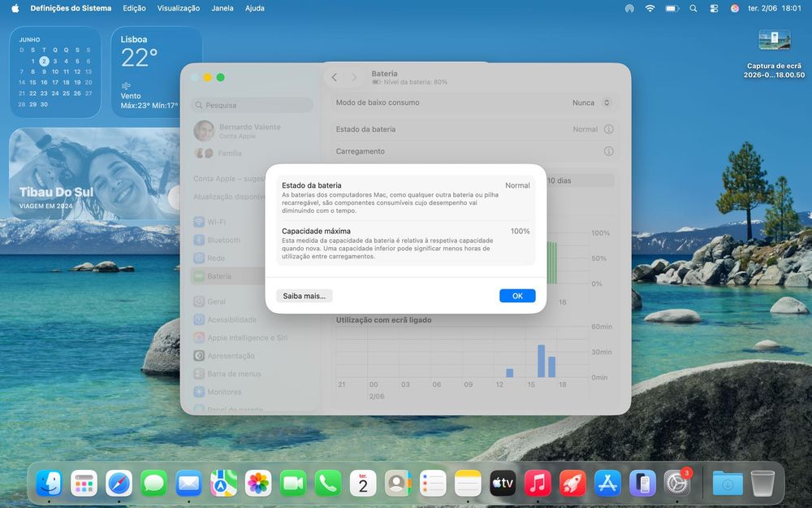
Task: Click OK in the battery health dialog
Action: pos(516,296)
